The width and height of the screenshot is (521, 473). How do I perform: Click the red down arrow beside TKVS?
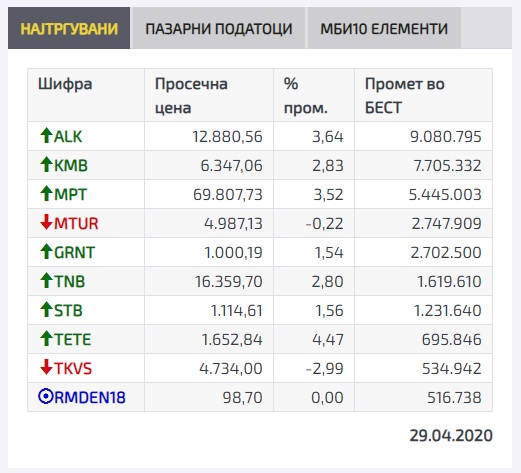46,368
